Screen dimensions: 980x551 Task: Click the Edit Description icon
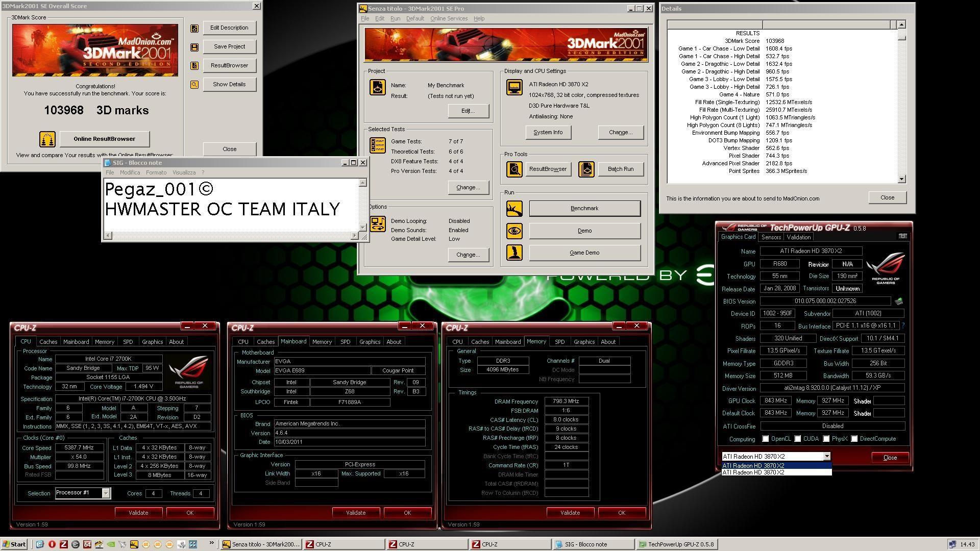point(194,29)
